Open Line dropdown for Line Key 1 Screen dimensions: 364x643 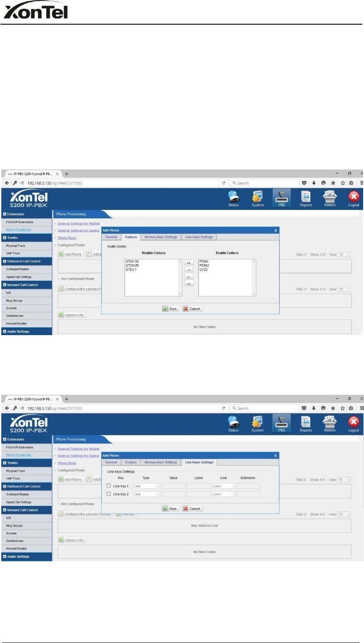(224, 486)
